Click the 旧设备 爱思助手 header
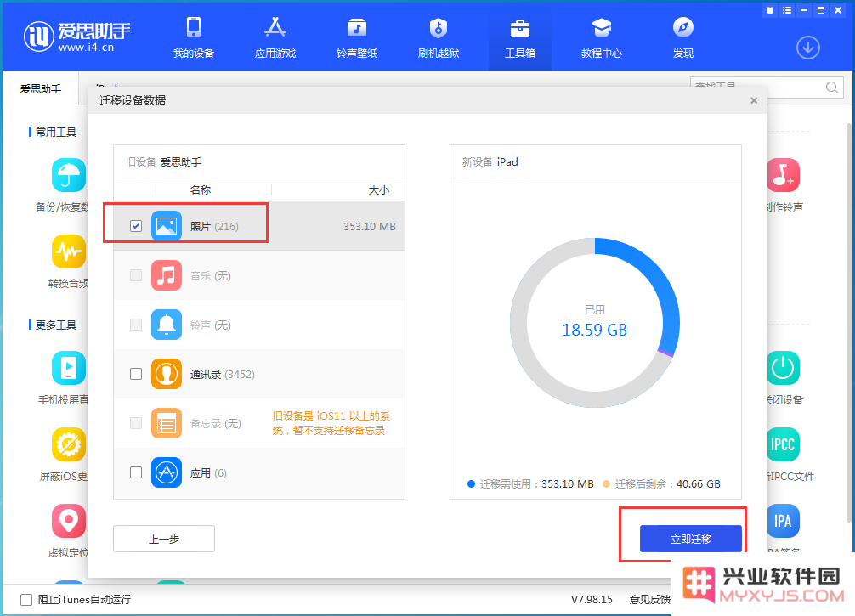Viewport: 855px width, 616px height. (163, 162)
